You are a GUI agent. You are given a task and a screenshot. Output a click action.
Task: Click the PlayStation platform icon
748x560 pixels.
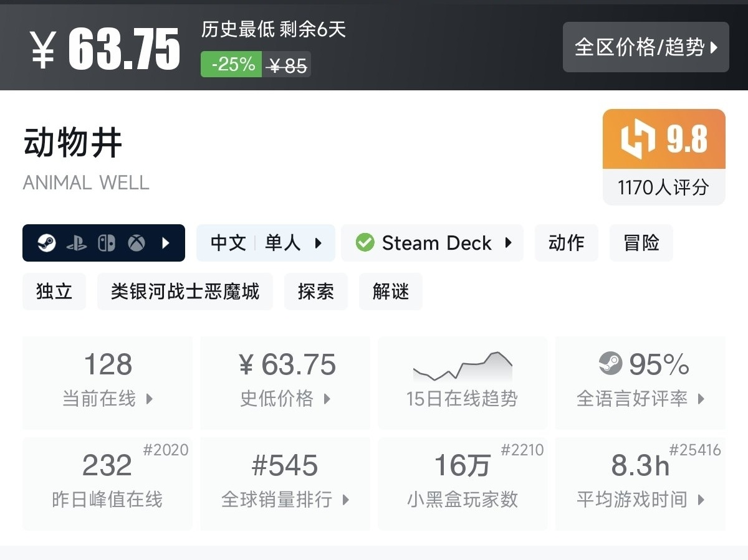77,243
